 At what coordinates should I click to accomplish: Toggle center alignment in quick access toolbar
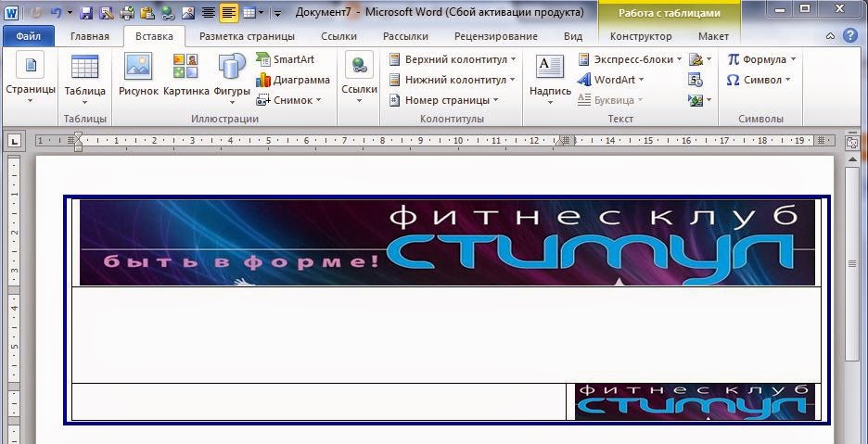(x=208, y=12)
